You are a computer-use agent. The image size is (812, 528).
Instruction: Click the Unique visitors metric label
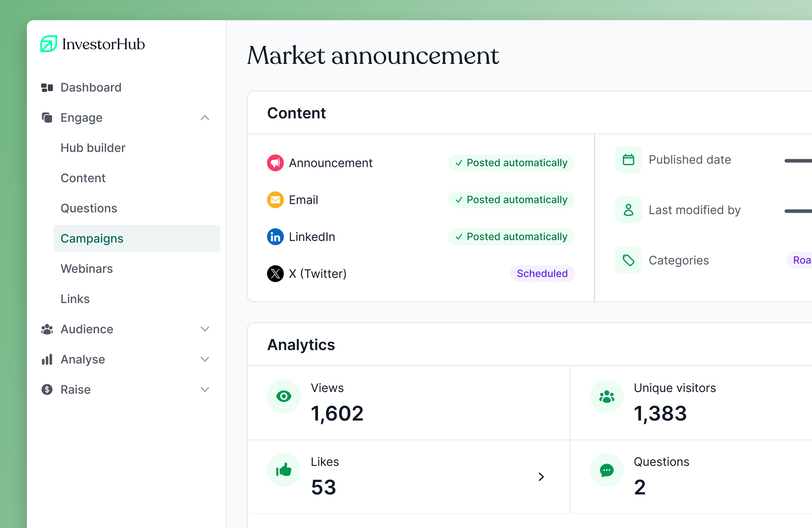pos(675,388)
